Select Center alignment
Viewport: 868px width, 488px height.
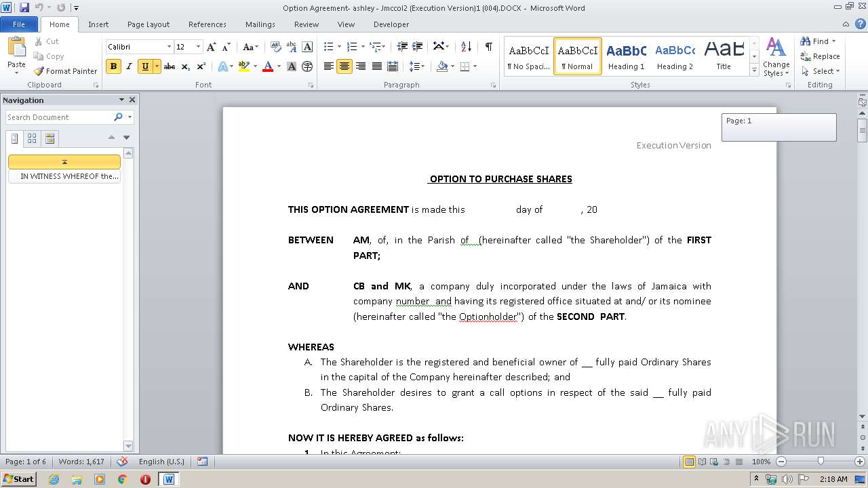pos(344,66)
